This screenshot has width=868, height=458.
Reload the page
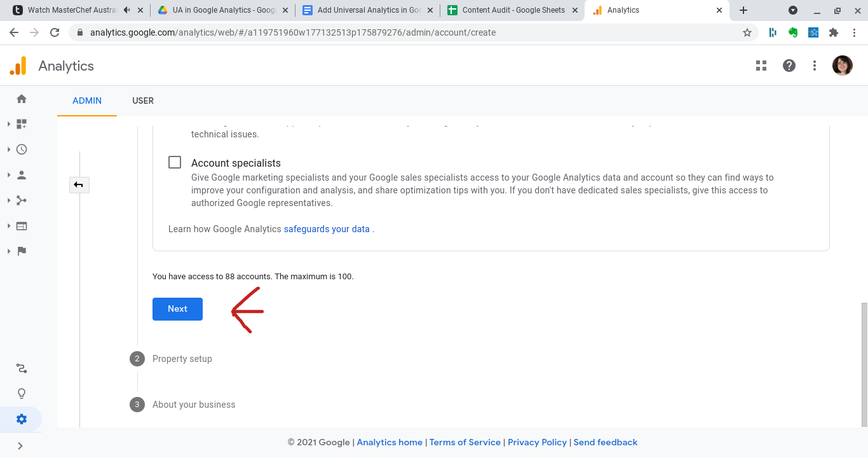click(55, 32)
